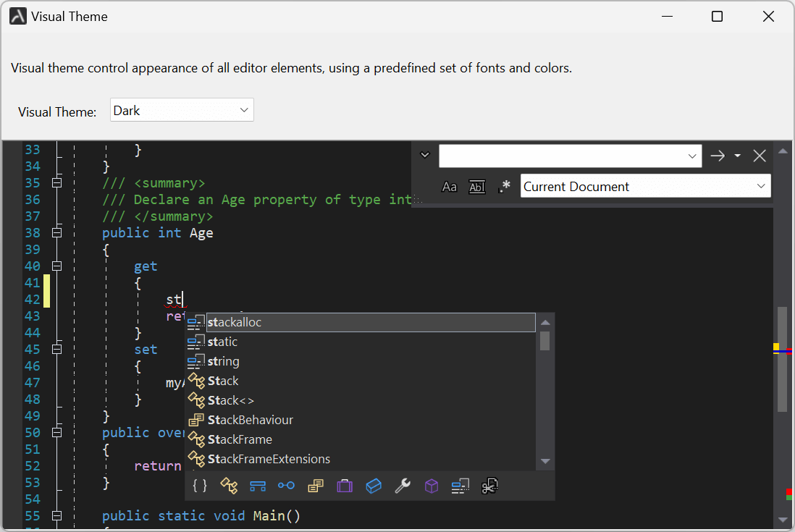
Task: Click the editor vertical scrollbar thumb
Action: point(782,359)
